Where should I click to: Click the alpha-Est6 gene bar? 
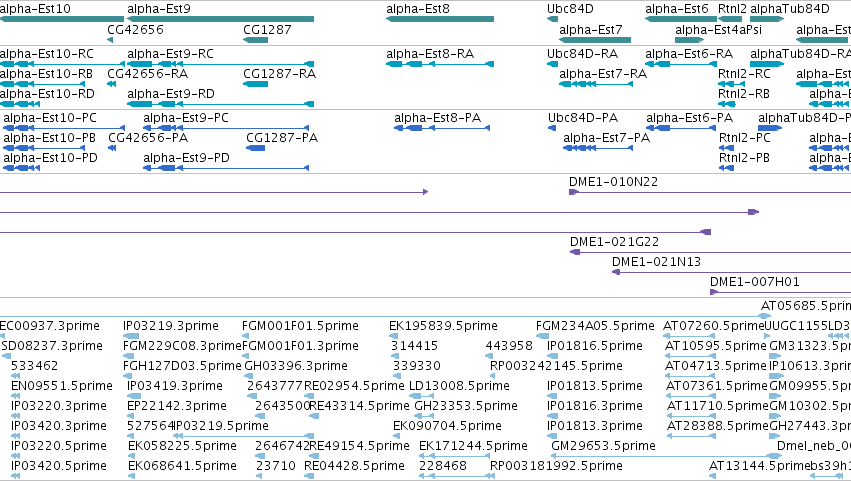[681, 19]
